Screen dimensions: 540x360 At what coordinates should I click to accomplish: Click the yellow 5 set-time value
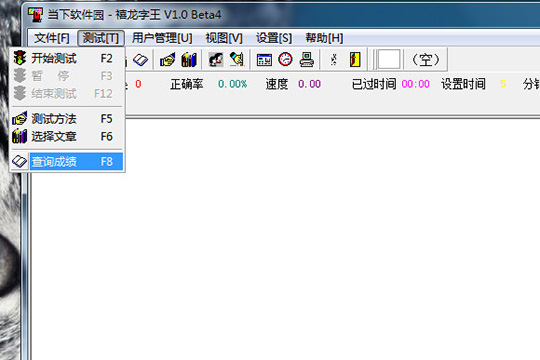click(x=503, y=84)
